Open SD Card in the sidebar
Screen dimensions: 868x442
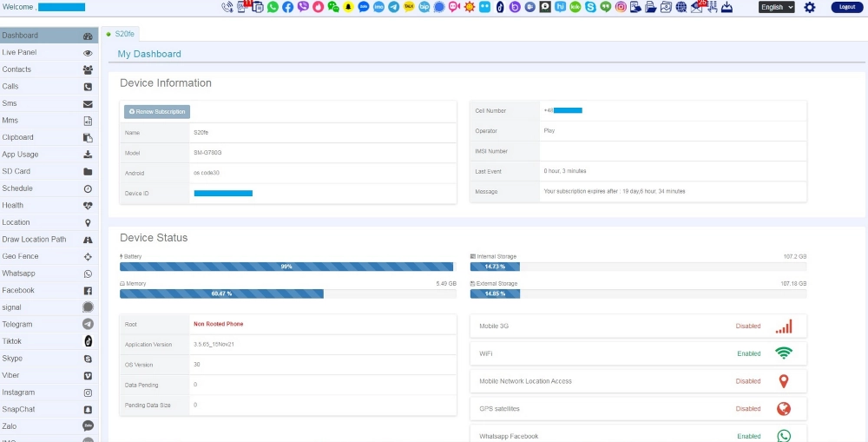(x=49, y=172)
